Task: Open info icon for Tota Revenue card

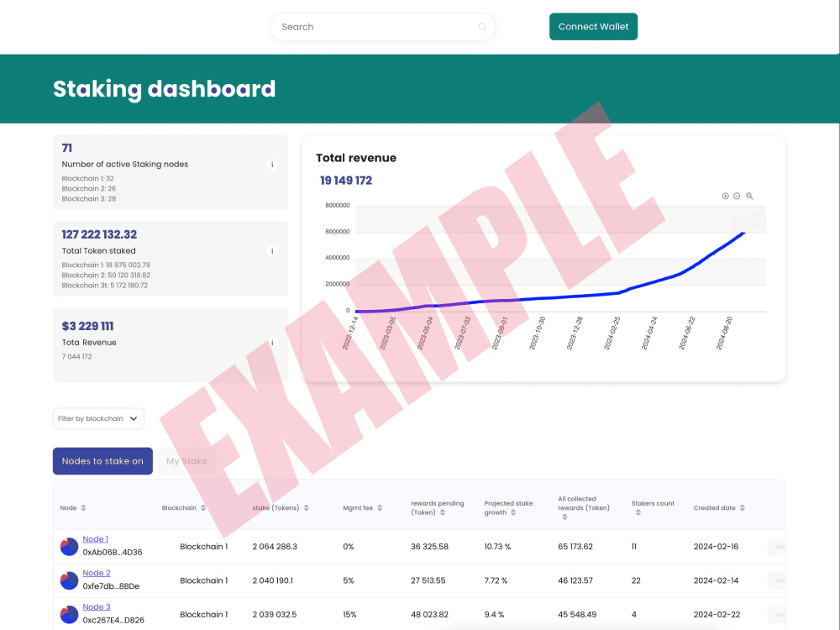Action: pos(272,343)
